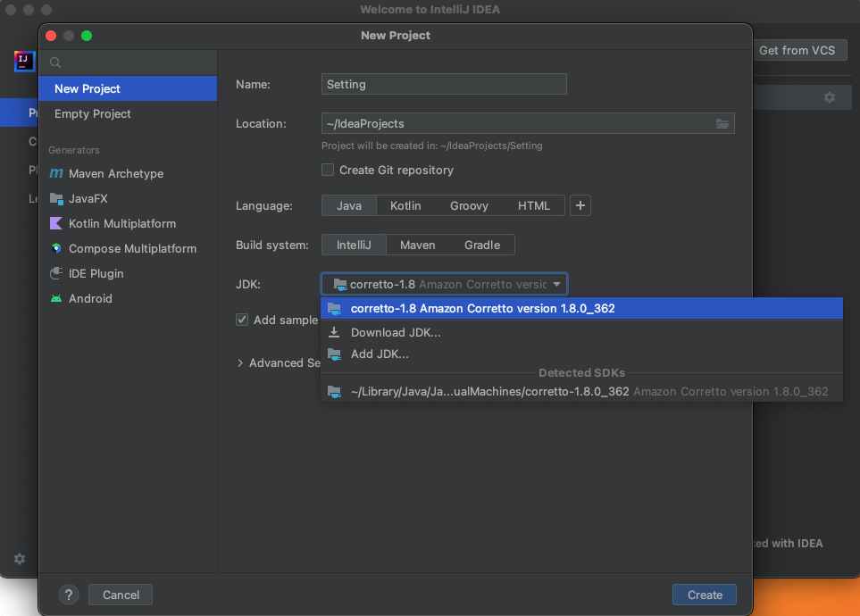Screen dimensions: 860x616
Task: Choose IntelliJ build system
Action: point(354,246)
